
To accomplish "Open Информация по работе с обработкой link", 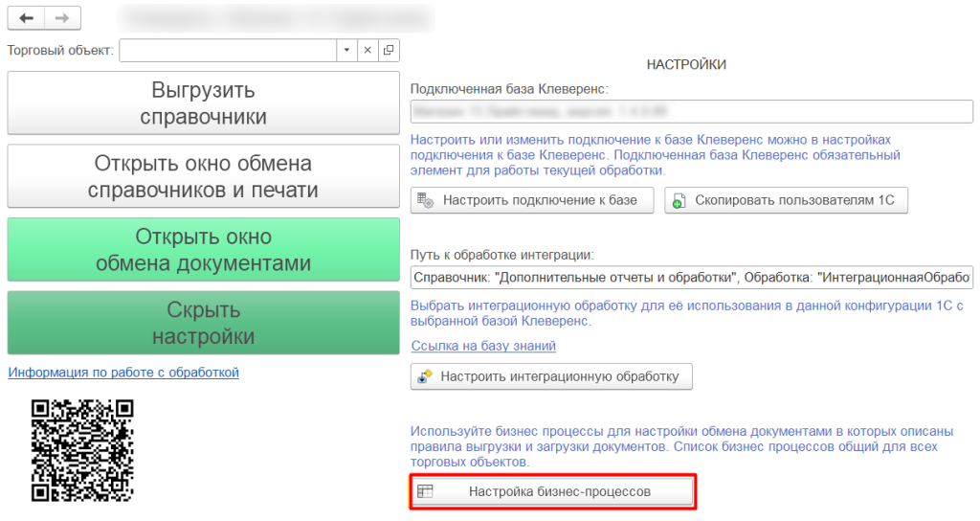I will (123, 372).
